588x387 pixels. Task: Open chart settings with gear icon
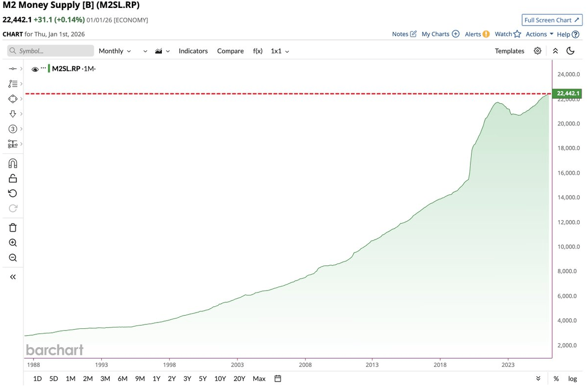(x=537, y=51)
